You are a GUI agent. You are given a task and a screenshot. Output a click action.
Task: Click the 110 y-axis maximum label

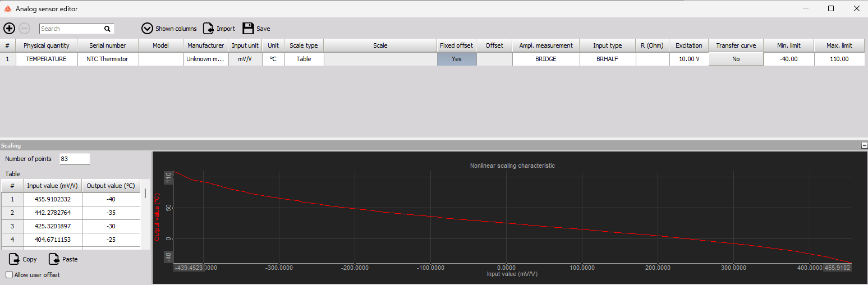tap(168, 177)
